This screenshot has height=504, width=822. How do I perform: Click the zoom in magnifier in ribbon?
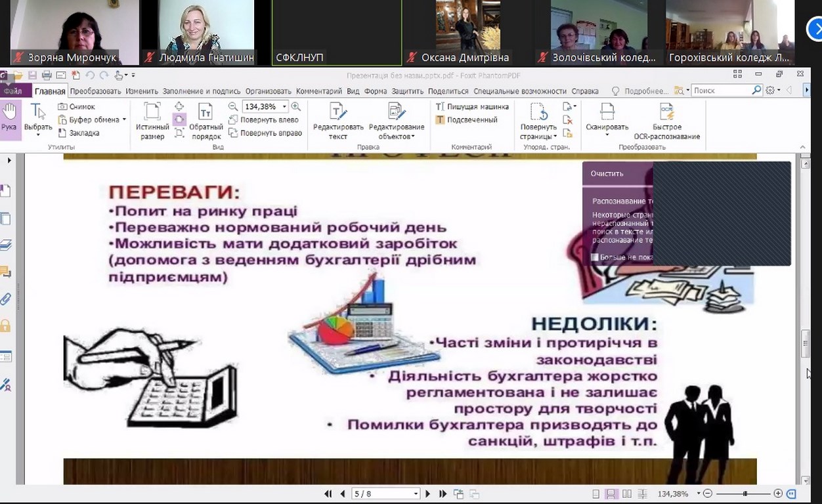pyautogui.click(x=296, y=106)
